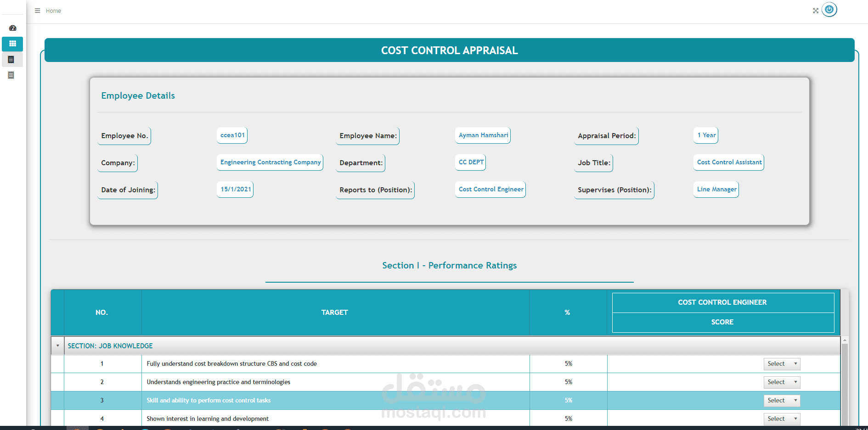868x430 pixels.
Task: Click the hamburger menu icon
Action: coord(38,11)
